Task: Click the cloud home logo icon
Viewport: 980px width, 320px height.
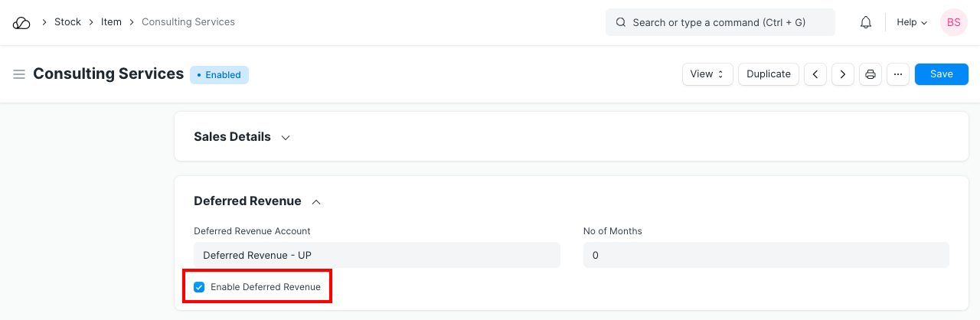Action: coord(21,22)
